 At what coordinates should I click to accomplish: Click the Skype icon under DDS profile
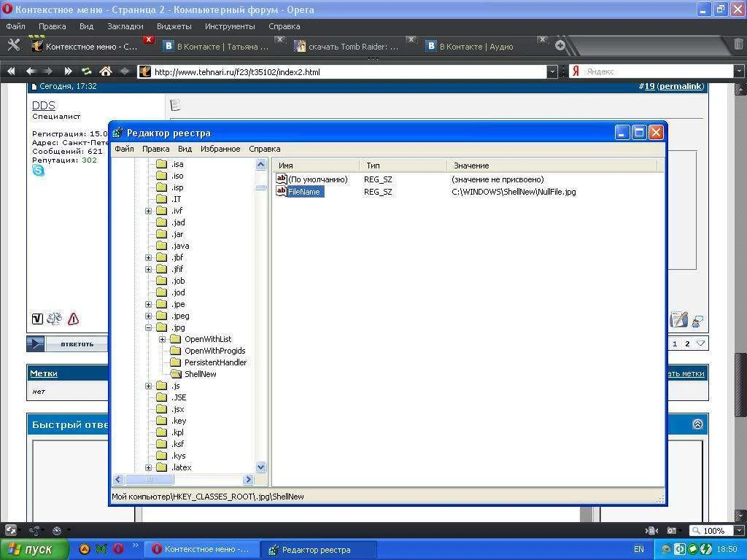click(x=39, y=171)
